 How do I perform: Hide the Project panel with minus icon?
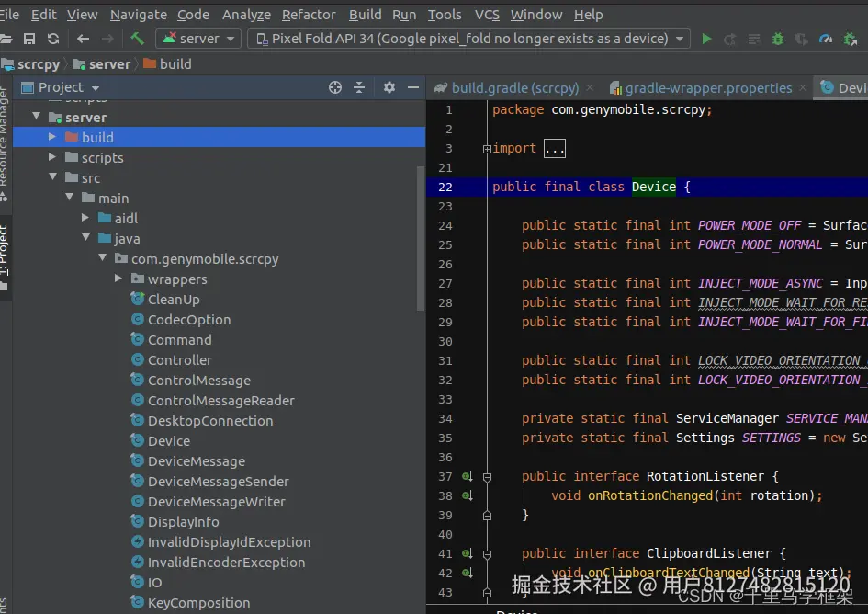pos(413,87)
